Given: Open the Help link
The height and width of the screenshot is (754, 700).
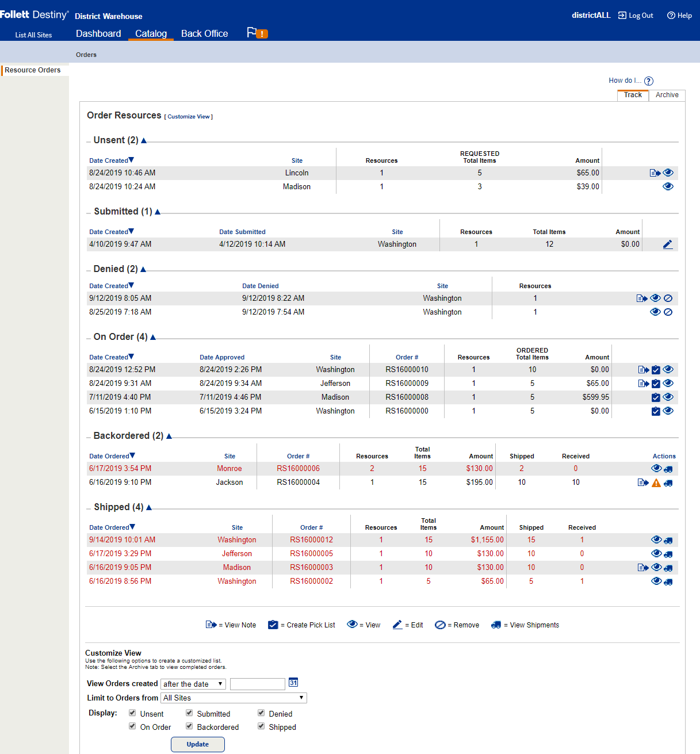Looking at the screenshot, I should click(x=679, y=16).
